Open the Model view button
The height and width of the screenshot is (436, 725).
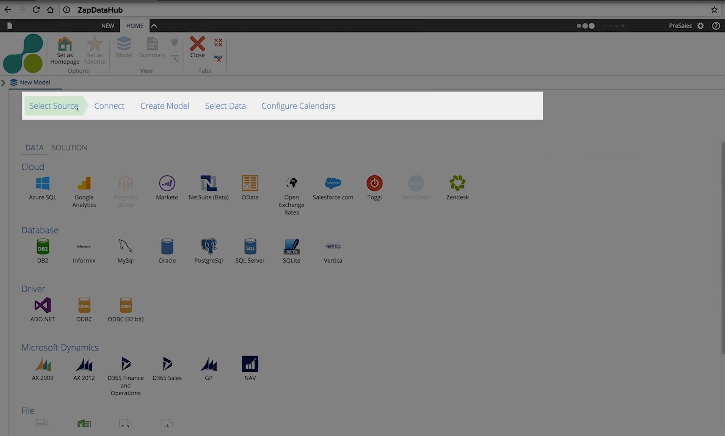(124, 47)
